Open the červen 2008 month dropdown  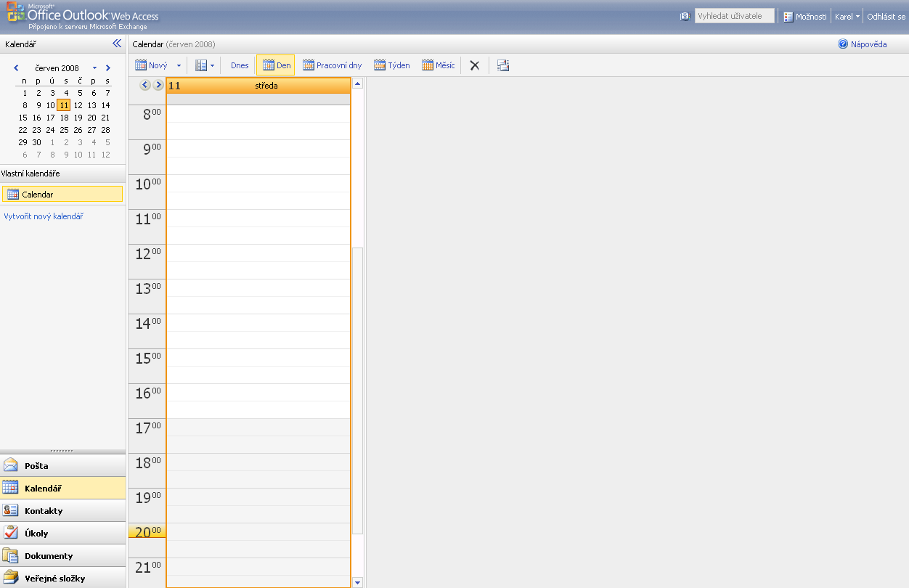(94, 68)
